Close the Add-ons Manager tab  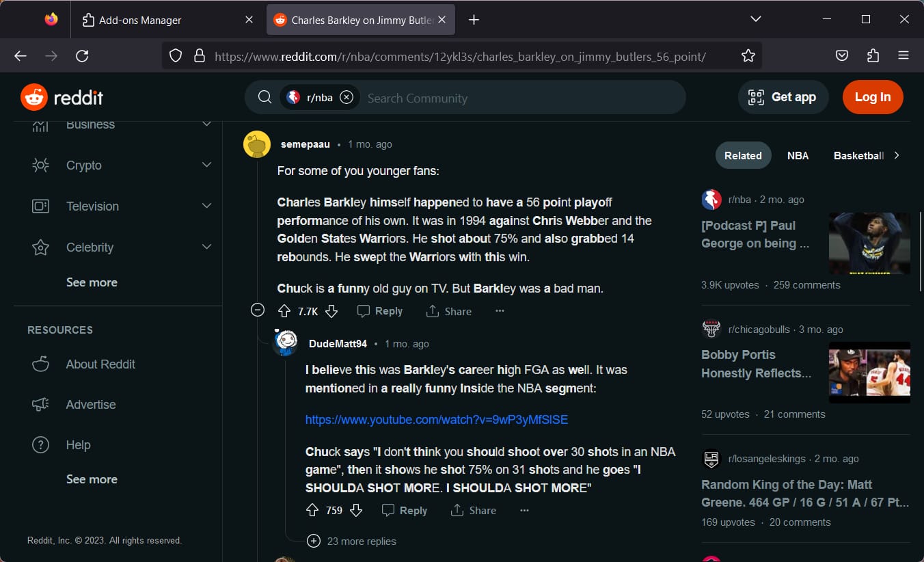pyautogui.click(x=249, y=20)
